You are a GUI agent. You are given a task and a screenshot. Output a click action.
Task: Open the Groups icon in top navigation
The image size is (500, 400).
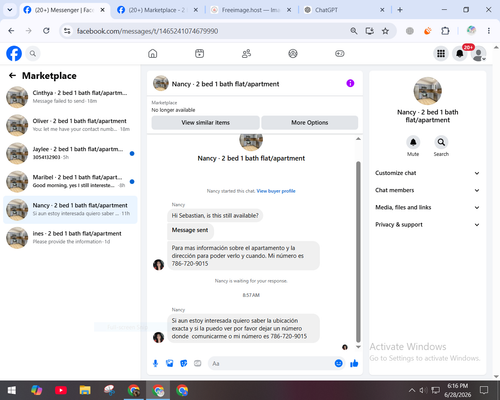tap(293, 53)
